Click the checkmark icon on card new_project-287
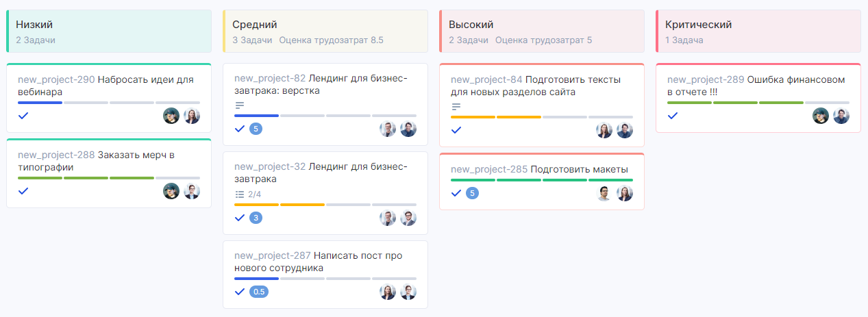Image resolution: width=868 pixels, height=317 pixels. click(240, 292)
